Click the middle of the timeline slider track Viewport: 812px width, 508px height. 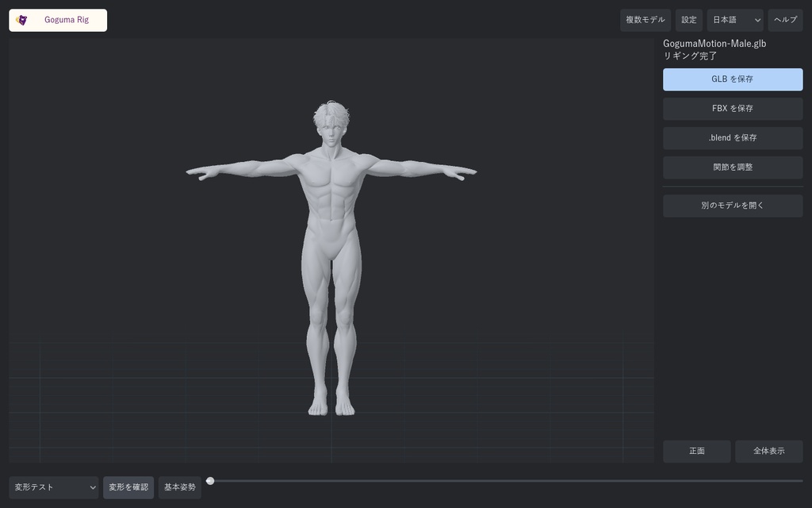click(x=504, y=481)
